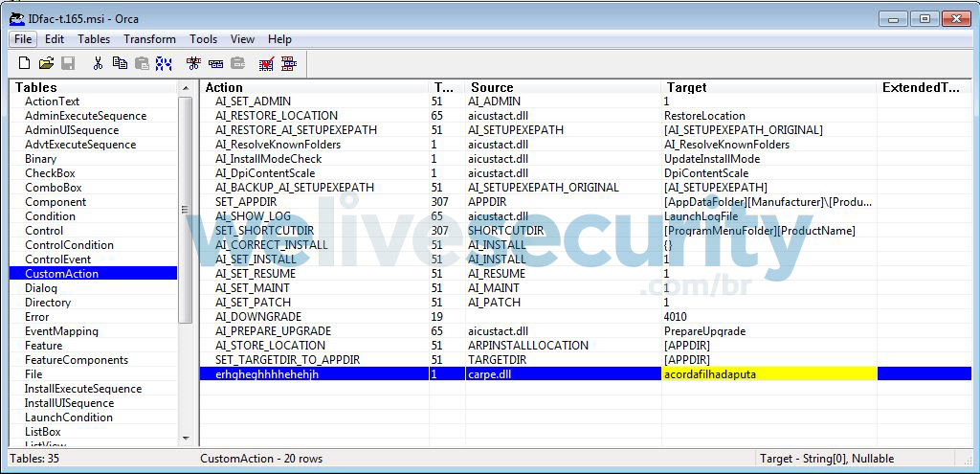Select the ActionText table
The height and width of the screenshot is (474, 980).
pos(53,102)
